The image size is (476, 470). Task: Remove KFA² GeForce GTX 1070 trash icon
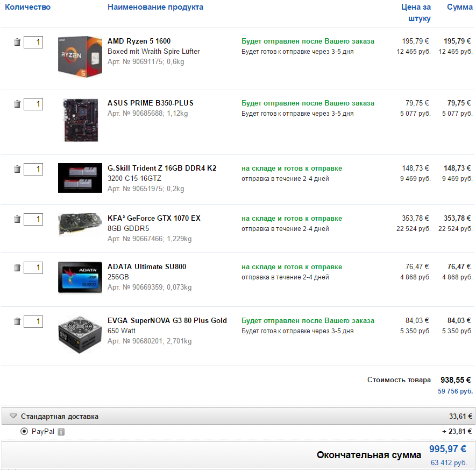[x=17, y=219]
